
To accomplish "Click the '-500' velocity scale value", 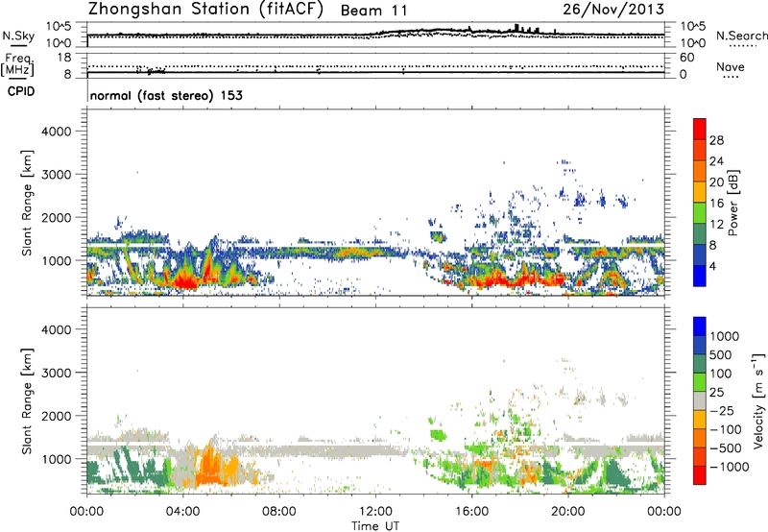I will click(727, 447).
